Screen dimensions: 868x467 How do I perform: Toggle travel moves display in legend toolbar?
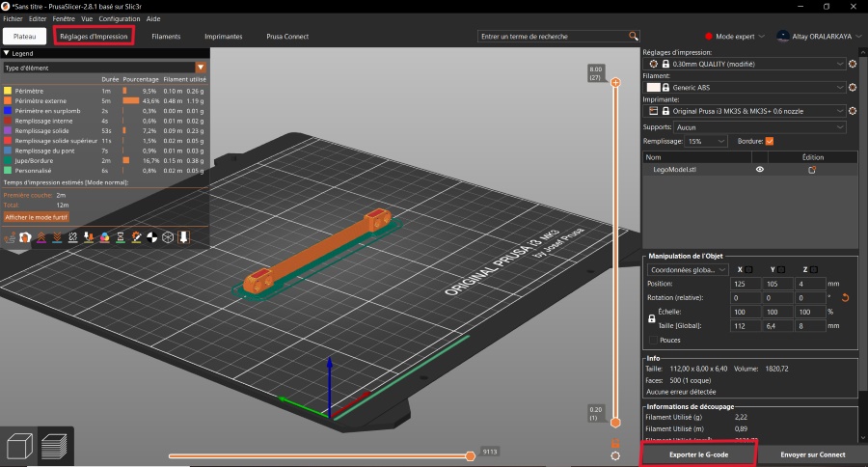(x=10, y=237)
